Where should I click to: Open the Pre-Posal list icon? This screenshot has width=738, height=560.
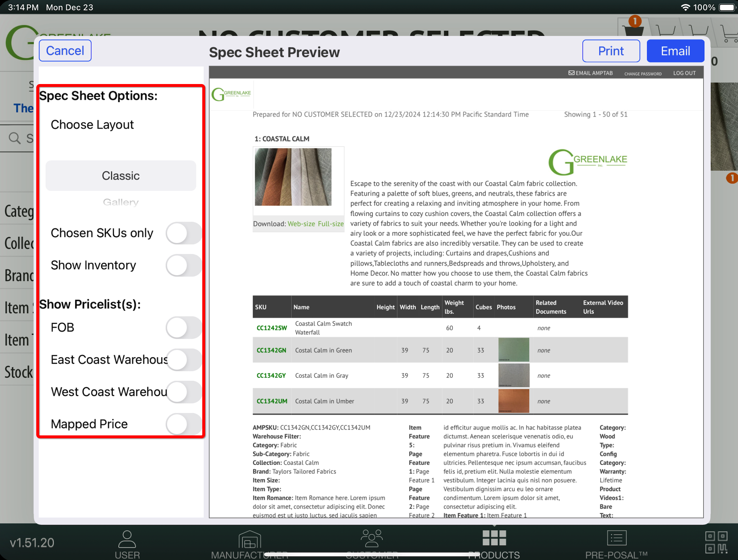click(x=616, y=538)
